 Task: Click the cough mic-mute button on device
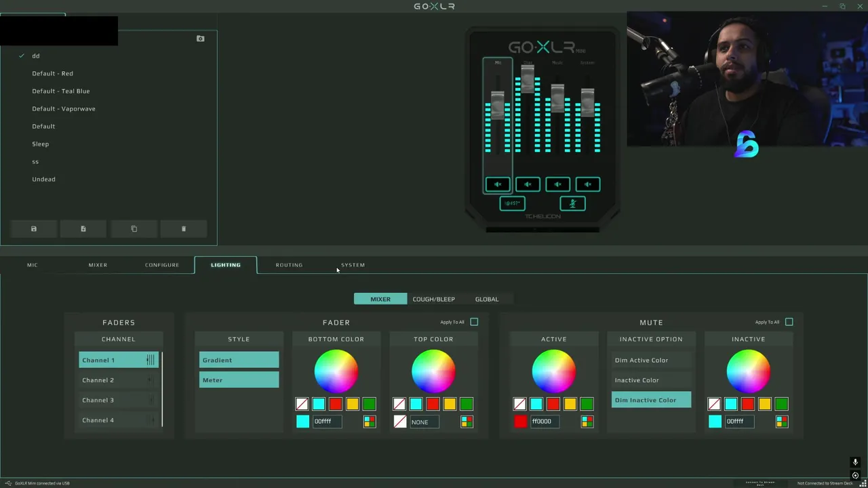(572, 203)
